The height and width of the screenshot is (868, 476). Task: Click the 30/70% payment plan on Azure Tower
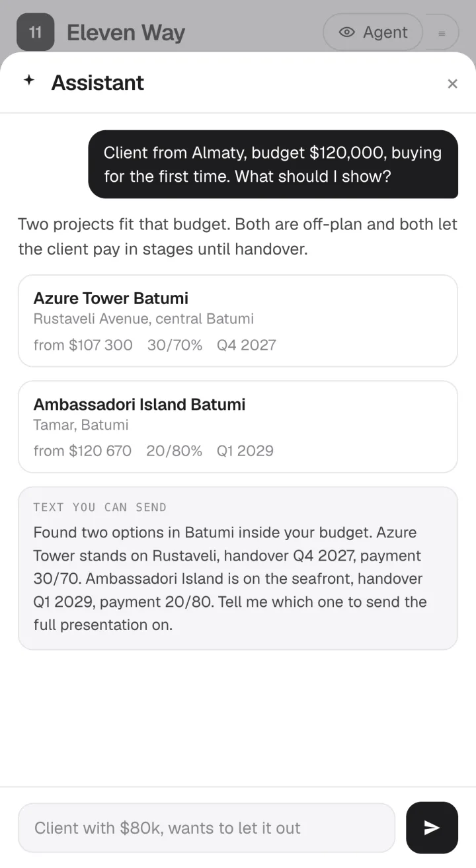(x=175, y=345)
